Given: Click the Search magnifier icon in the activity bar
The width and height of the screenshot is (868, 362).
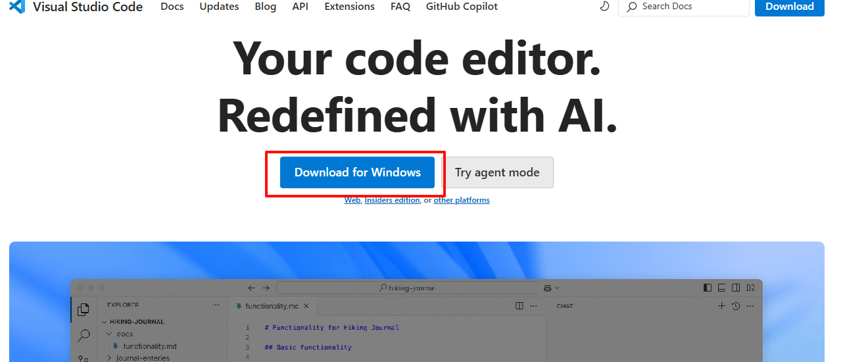Looking at the screenshot, I should tap(84, 336).
